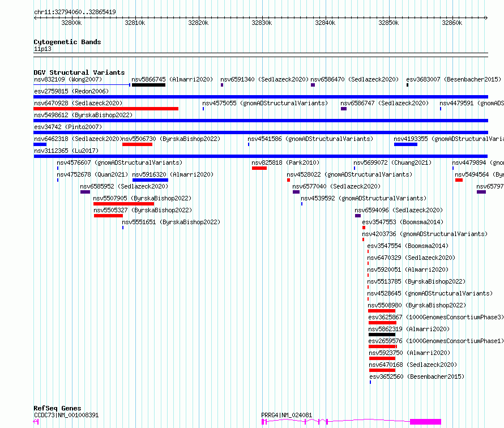The image size is (504, 428).
Task: Click nsv4539592 gnomAD variant label
Action: [364, 198]
